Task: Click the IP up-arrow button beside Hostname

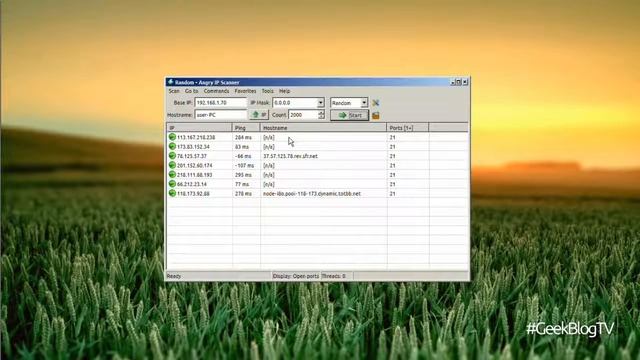Action: pyautogui.click(x=259, y=115)
